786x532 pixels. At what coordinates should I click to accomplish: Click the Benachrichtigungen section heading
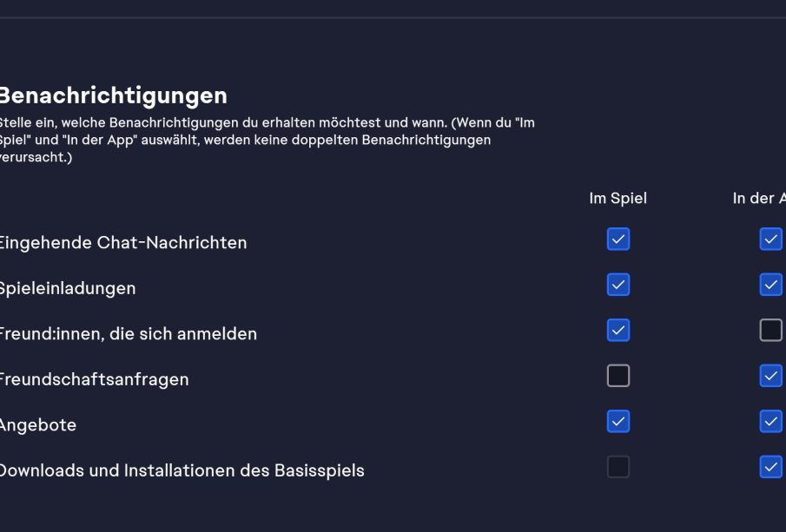(x=113, y=95)
